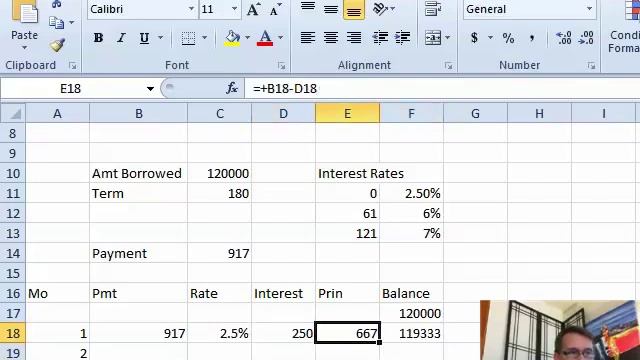Set Middle Align vertical alignment

tap(331, 9)
